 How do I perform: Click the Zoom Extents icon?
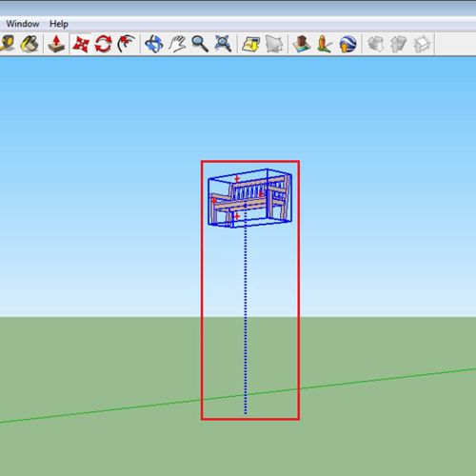tap(223, 44)
